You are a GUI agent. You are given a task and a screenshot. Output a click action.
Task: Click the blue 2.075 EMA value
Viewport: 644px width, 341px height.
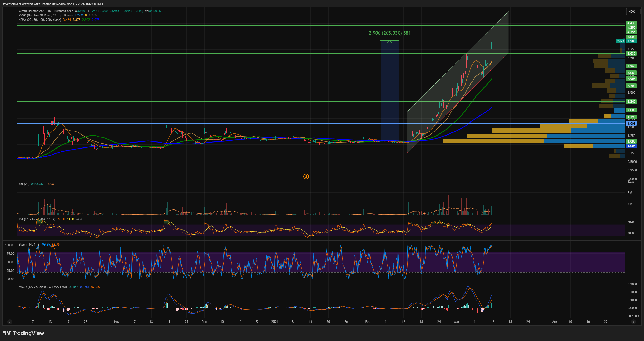coord(96,20)
